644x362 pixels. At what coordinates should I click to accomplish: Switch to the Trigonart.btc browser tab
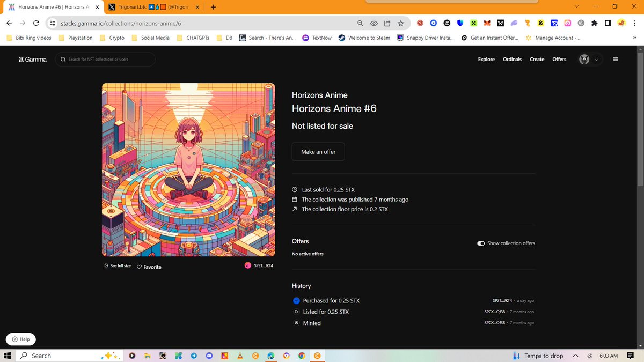tap(153, 8)
